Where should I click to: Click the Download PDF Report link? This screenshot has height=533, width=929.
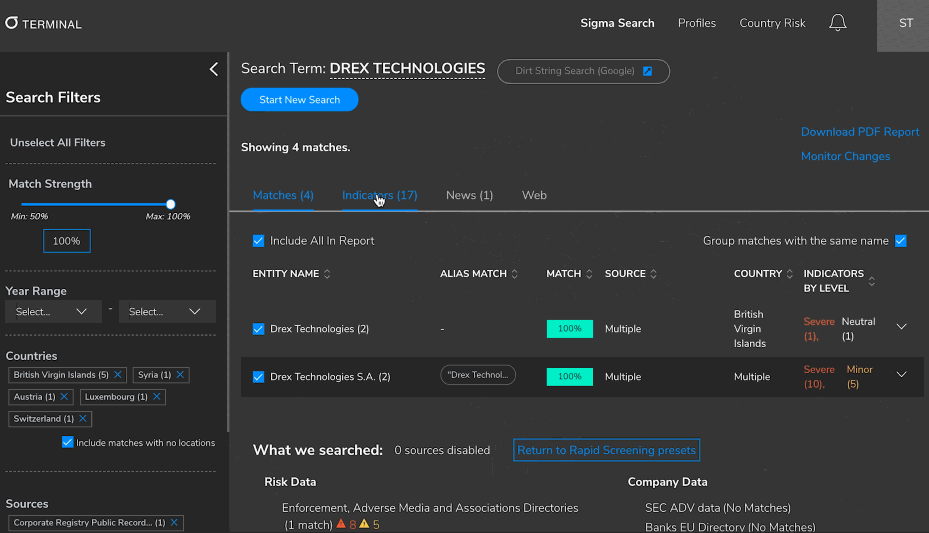859,132
